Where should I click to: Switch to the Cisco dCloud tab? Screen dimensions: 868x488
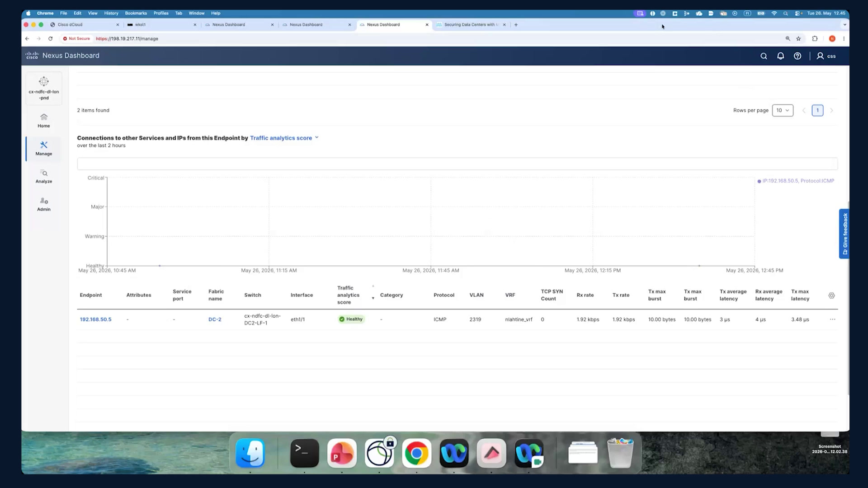click(x=84, y=25)
